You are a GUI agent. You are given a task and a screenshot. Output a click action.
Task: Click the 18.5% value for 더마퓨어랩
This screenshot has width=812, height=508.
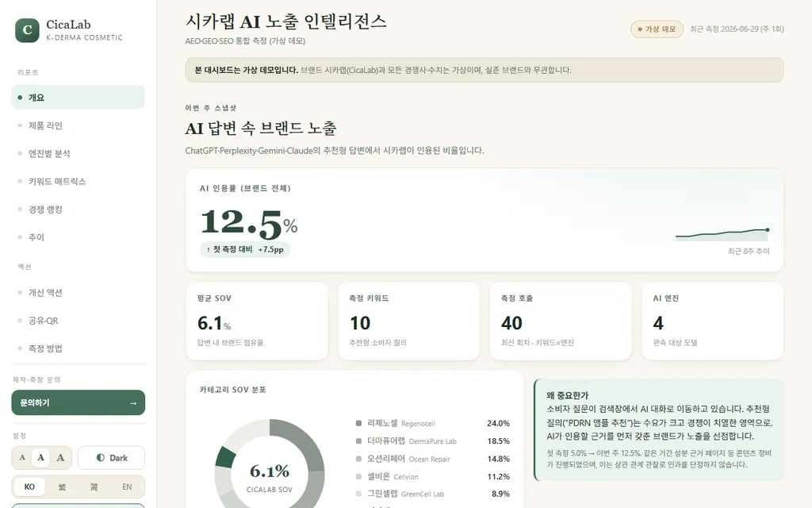click(498, 441)
